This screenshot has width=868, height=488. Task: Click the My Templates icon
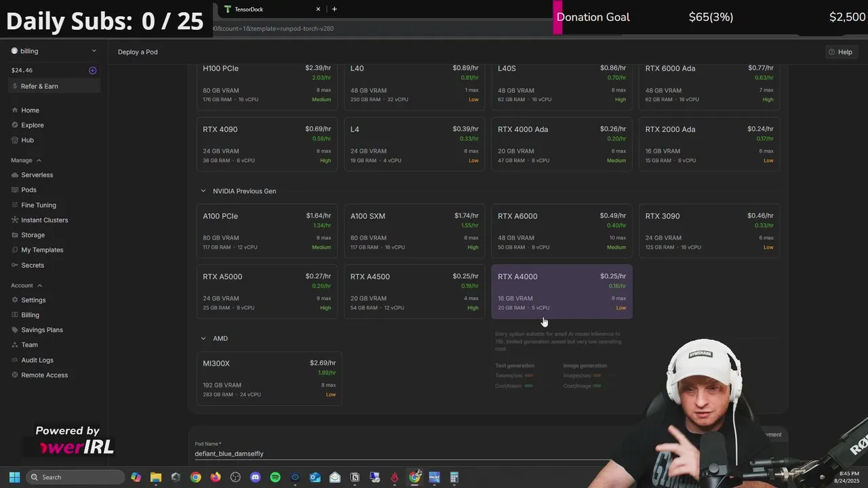click(x=14, y=249)
